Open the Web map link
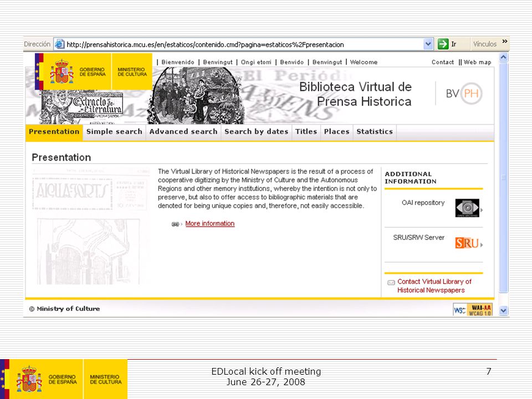 click(477, 62)
